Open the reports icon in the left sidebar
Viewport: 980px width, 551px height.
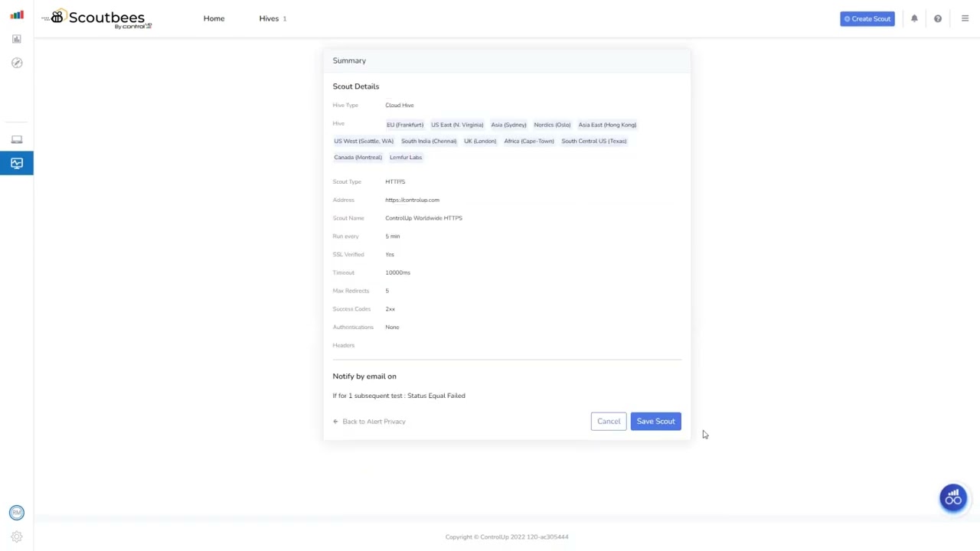tap(17, 39)
